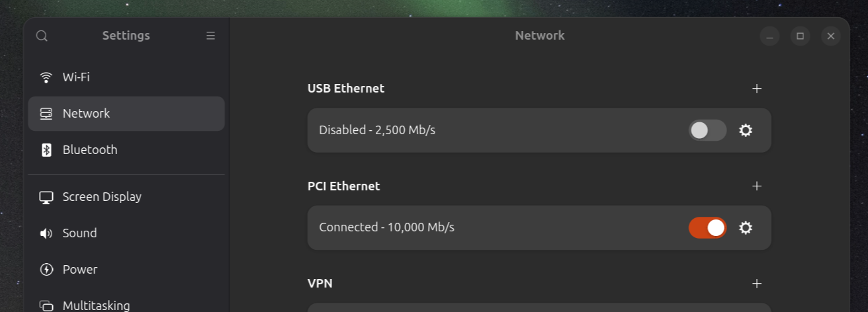Click the Connected - 10,000 Mb/s row
The height and width of the screenshot is (312, 868).
386,228
